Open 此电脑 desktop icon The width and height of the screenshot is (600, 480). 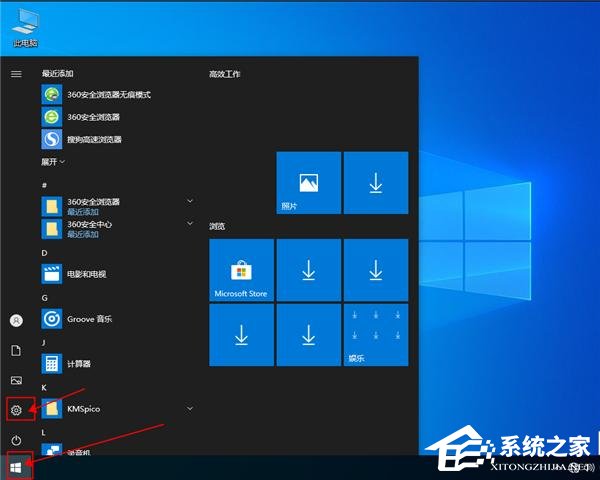pos(27,26)
